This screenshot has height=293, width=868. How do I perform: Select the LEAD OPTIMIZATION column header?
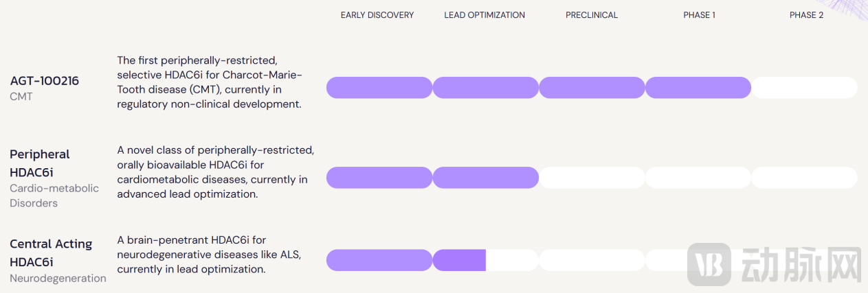click(485, 15)
